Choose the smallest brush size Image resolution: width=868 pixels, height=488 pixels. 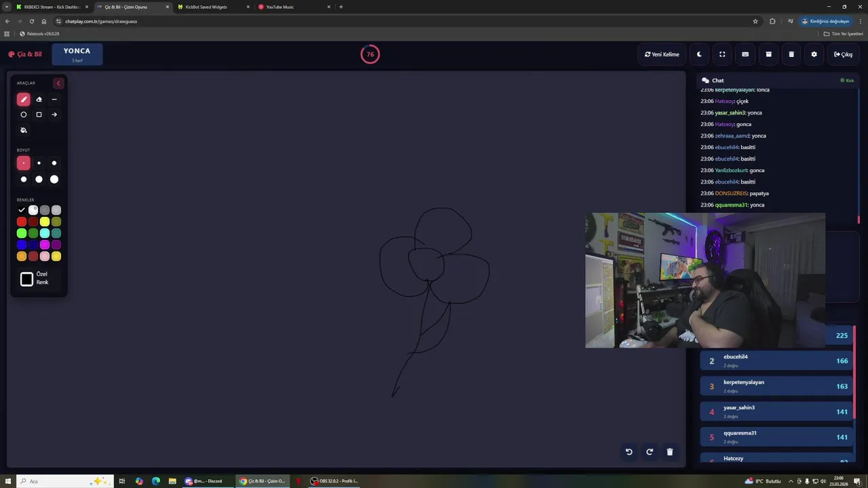pos(24,163)
